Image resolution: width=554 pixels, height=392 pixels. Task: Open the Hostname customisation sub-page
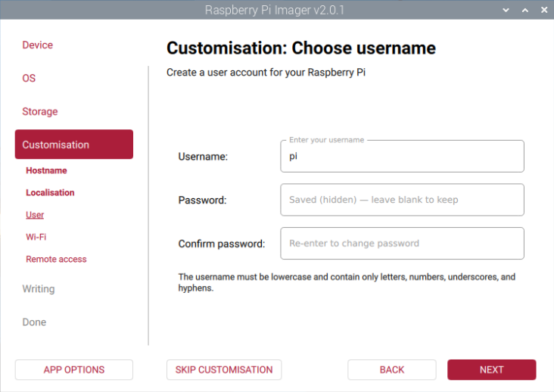pyautogui.click(x=46, y=170)
